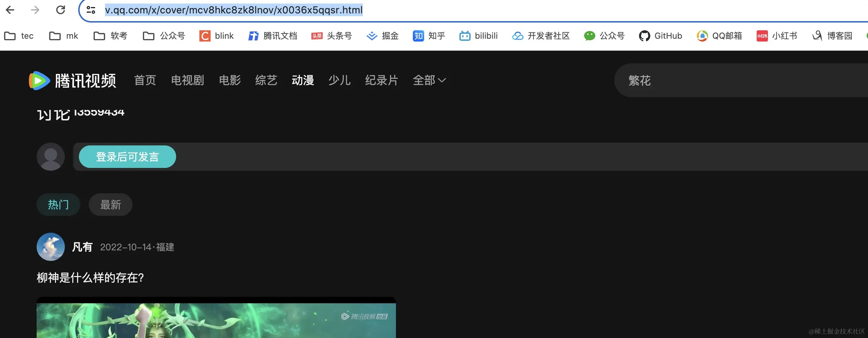This screenshot has width=868, height=338.
Task: Expand the 全部 dropdown menu
Action: pos(429,80)
